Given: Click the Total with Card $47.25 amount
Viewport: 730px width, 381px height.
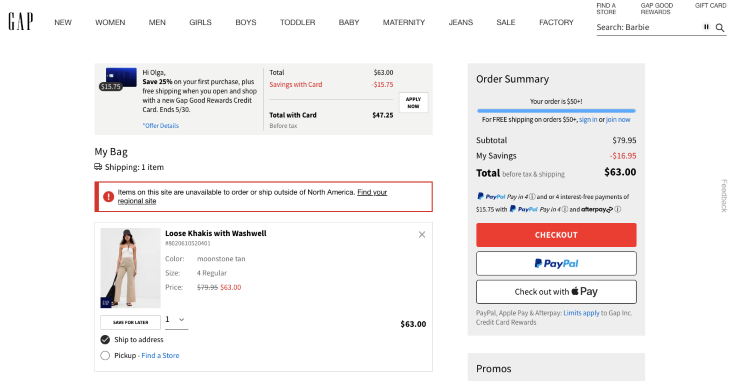Looking at the screenshot, I should click(x=383, y=115).
